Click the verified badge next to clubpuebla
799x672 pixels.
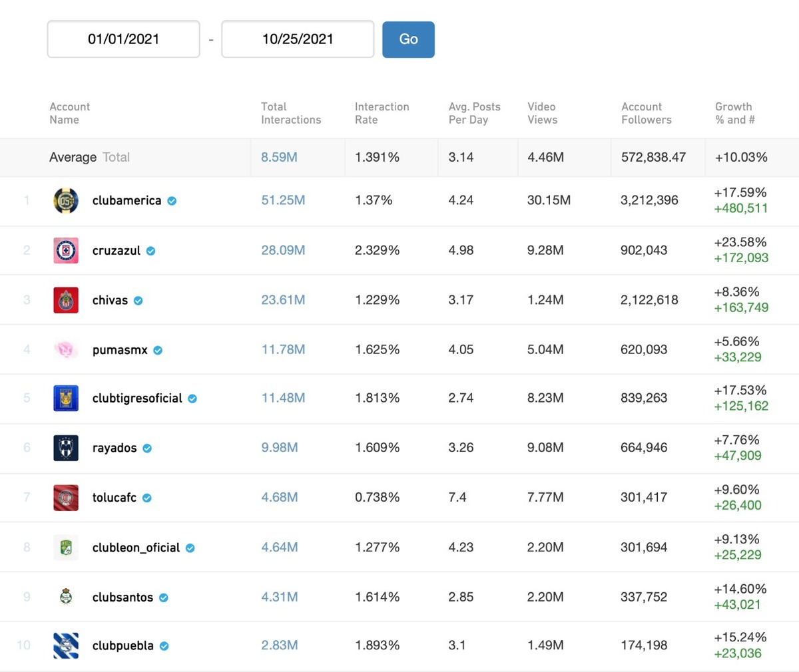point(164,646)
